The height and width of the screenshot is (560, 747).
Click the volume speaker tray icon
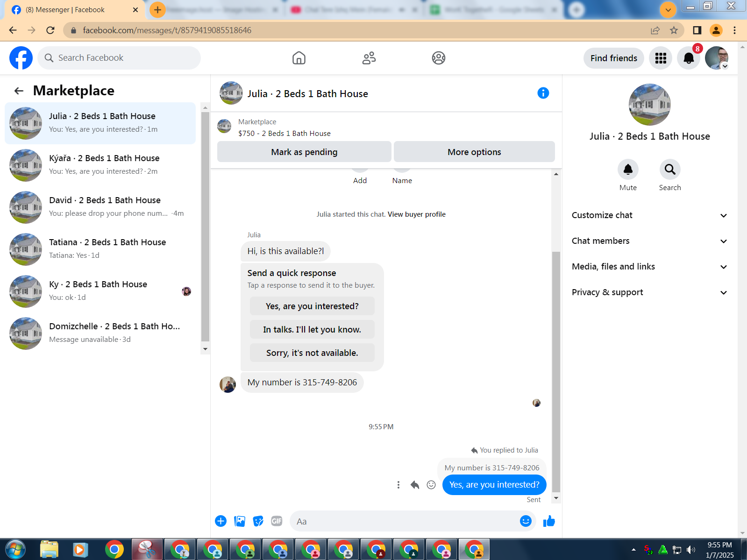tap(691, 550)
